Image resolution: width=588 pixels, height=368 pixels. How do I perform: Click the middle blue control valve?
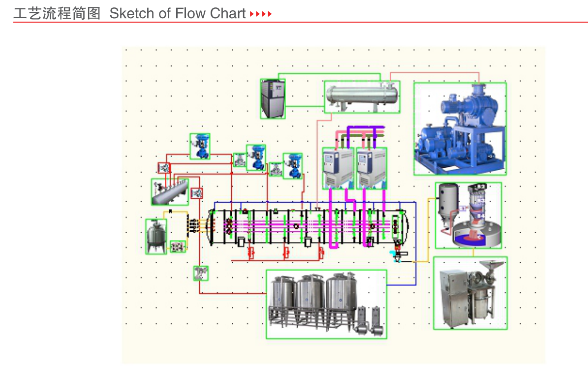coord(256,158)
